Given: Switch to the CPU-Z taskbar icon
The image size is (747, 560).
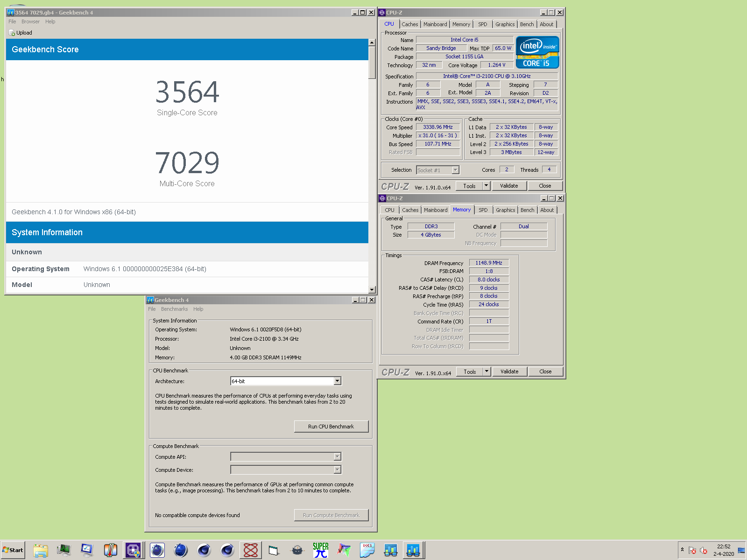Looking at the screenshot, I should click(133, 550).
